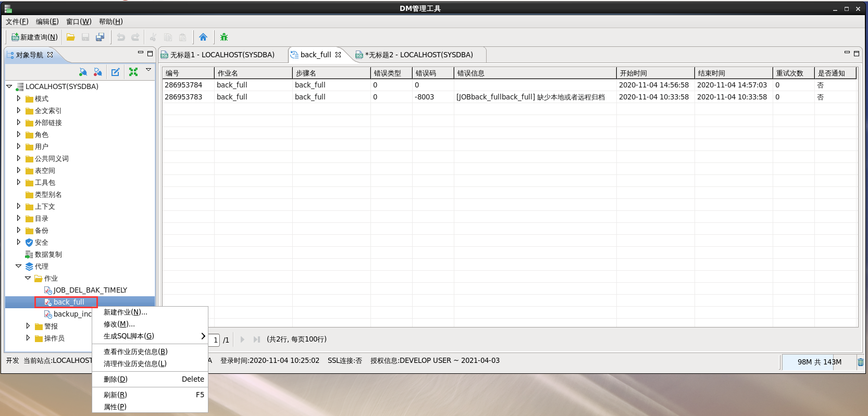Expand the 警报 folder
This screenshot has width=868, height=416.
28,326
